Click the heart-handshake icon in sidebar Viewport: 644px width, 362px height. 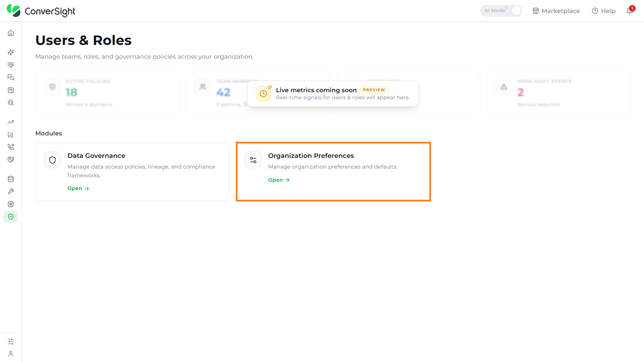pos(11,65)
